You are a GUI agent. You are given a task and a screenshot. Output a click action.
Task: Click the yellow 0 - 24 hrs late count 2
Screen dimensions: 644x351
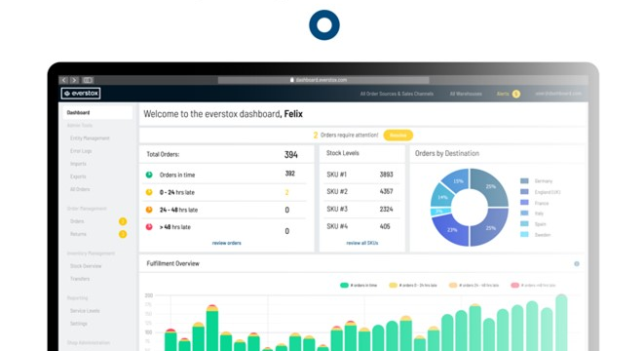click(286, 192)
